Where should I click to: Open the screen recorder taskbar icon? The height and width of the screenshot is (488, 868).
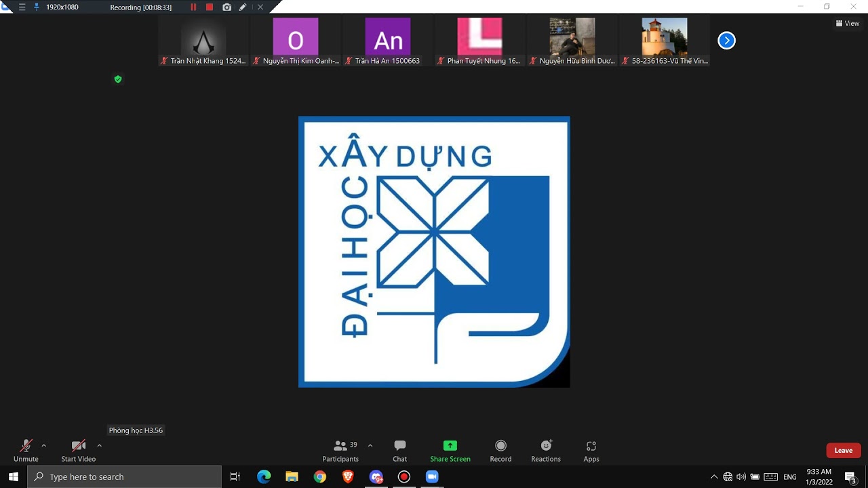pyautogui.click(x=404, y=476)
